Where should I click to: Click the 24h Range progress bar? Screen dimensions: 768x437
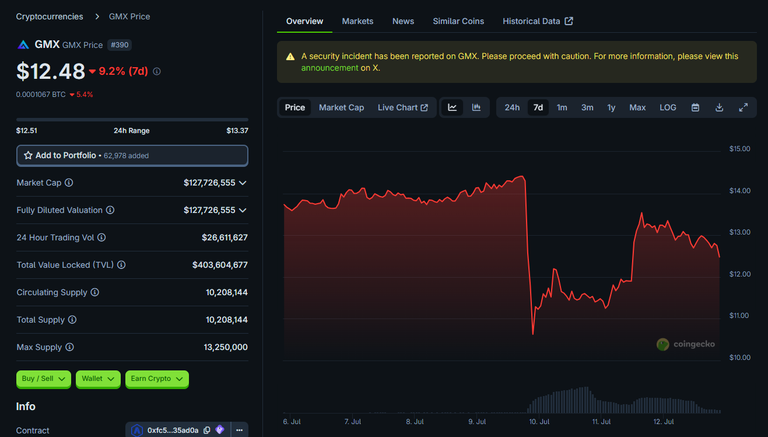click(x=132, y=119)
